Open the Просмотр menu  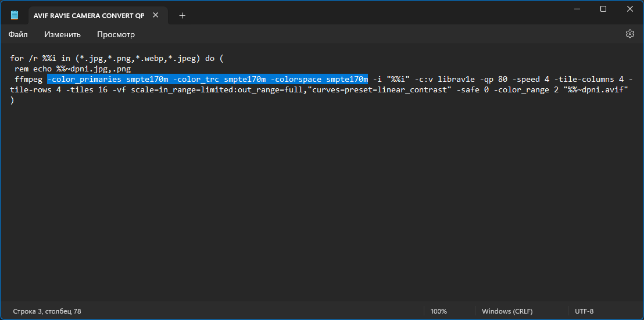coord(116,34)
